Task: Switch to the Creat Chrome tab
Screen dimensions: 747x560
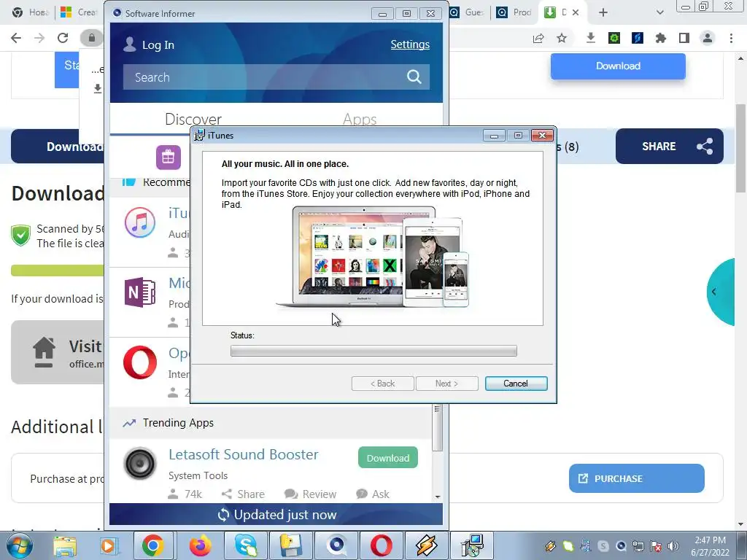Action: click(79, 12)
